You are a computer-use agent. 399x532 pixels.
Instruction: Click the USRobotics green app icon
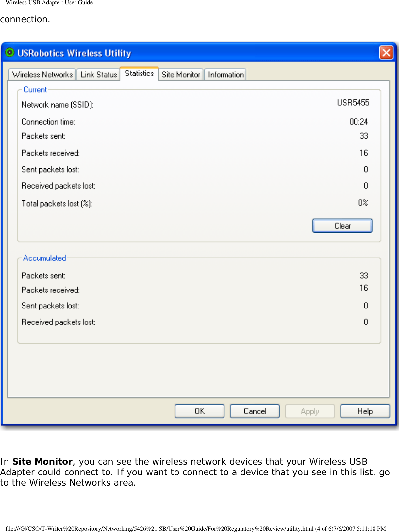10,52
